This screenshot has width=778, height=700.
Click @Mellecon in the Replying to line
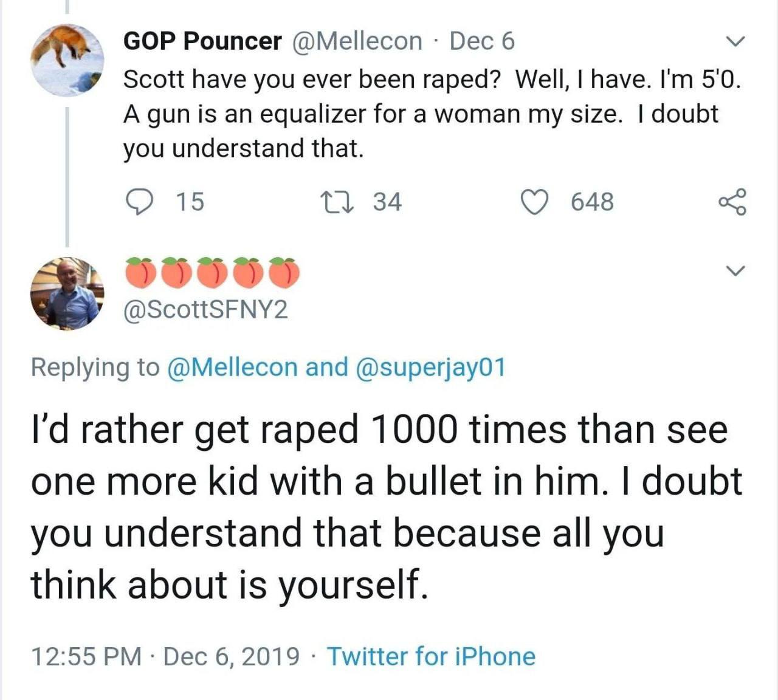tap(233, 367)
